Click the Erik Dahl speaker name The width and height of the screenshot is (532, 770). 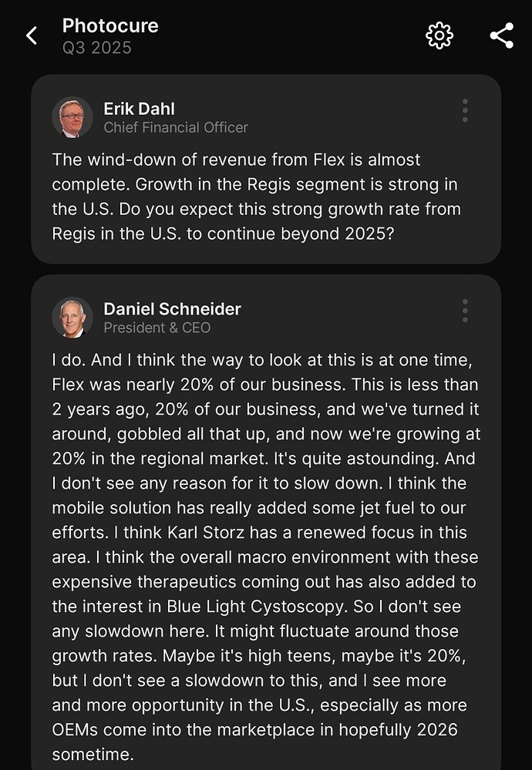(x=139, y=108)
